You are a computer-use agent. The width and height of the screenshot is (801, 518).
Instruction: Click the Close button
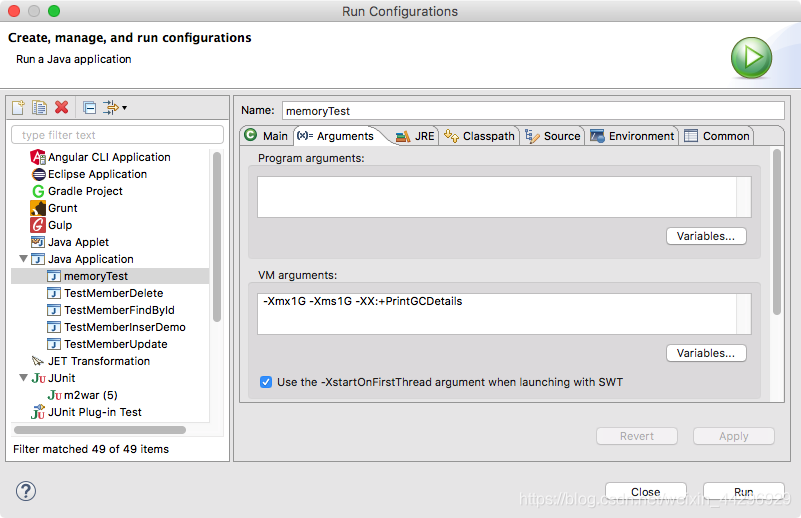coord(646,491)
